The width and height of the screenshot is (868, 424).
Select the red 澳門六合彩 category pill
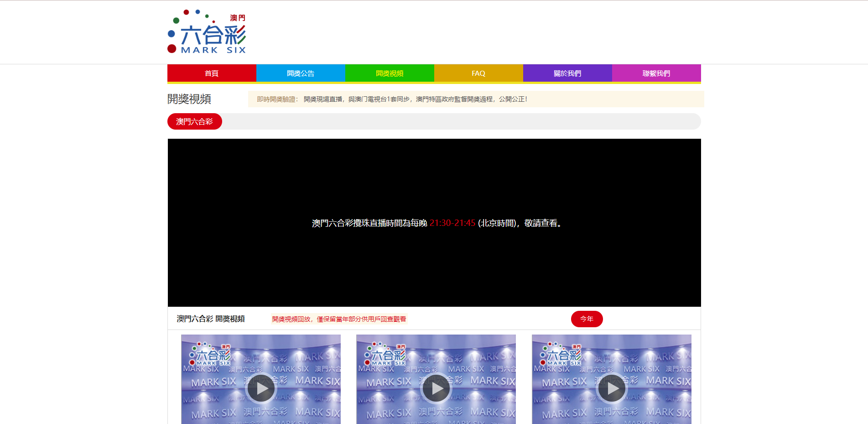coord(195,121)
